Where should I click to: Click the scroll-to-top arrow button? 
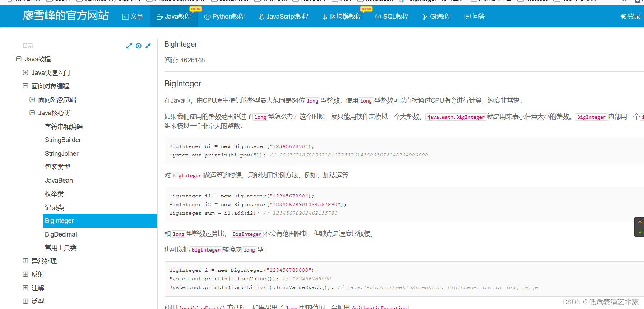[640, 223]
